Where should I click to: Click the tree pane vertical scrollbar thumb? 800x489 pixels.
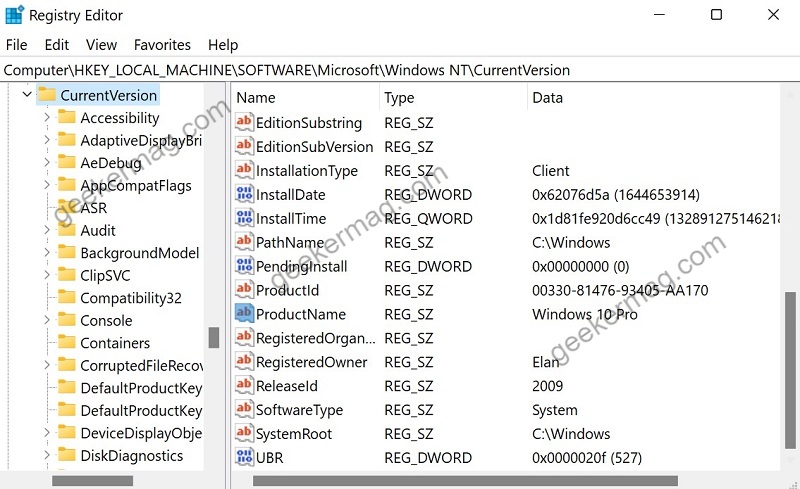click(x=214, y=337)
